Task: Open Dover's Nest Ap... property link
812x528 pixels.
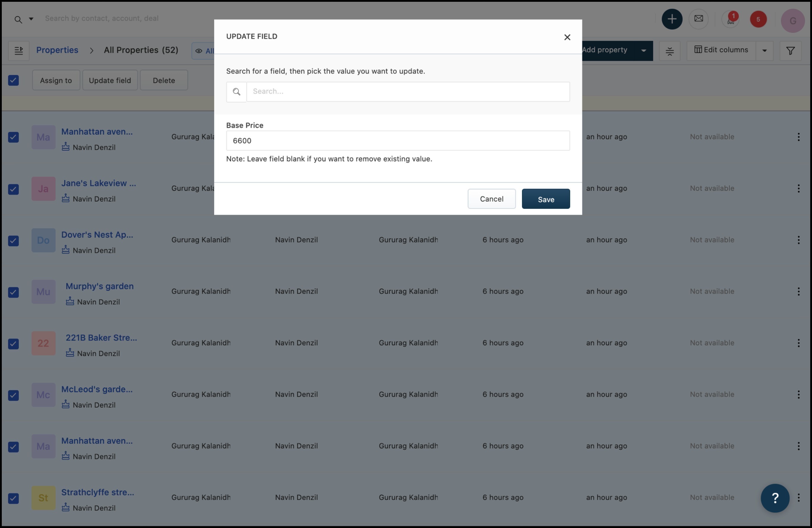Action: (x=97, y=235)
